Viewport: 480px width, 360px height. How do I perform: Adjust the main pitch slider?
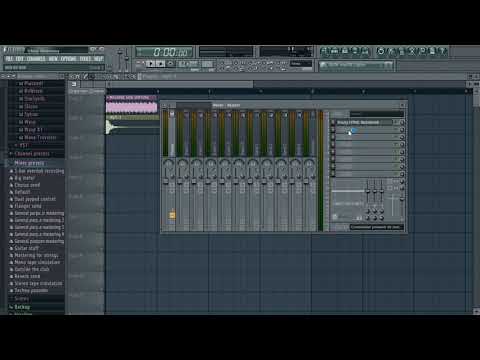[x=127, y=59]
